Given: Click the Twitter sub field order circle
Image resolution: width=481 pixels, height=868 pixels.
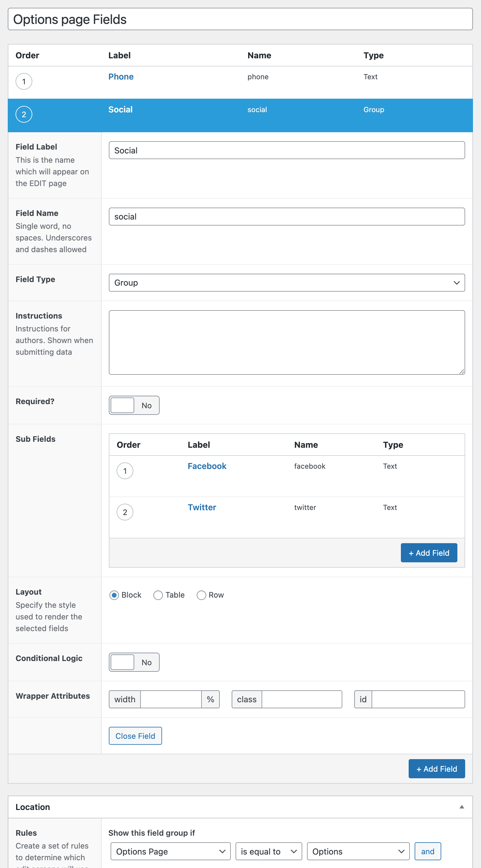Looking at the screenshot, I should [125, 512].
